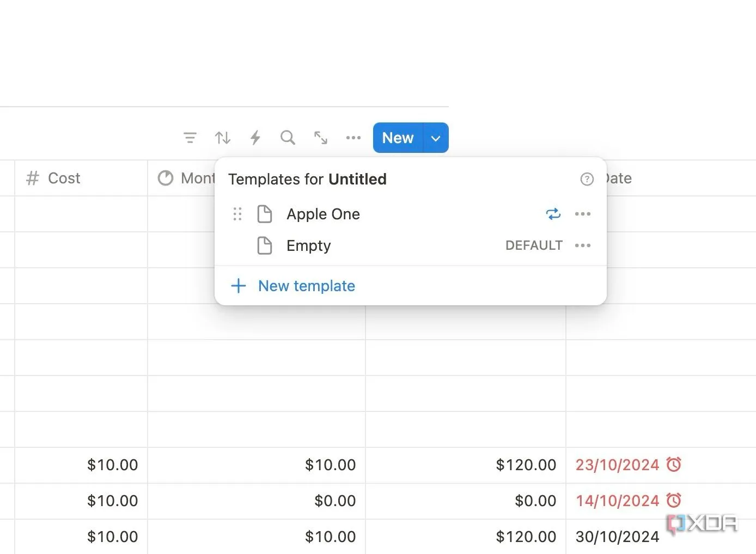756x554 pixels.
Task: Click the New template link
Action: tap(306, 286)
